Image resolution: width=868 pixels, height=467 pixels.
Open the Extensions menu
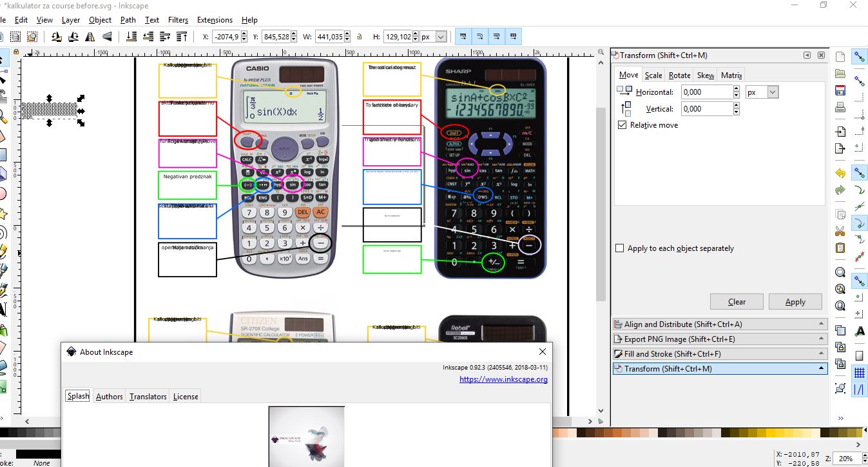coord(215,20)
